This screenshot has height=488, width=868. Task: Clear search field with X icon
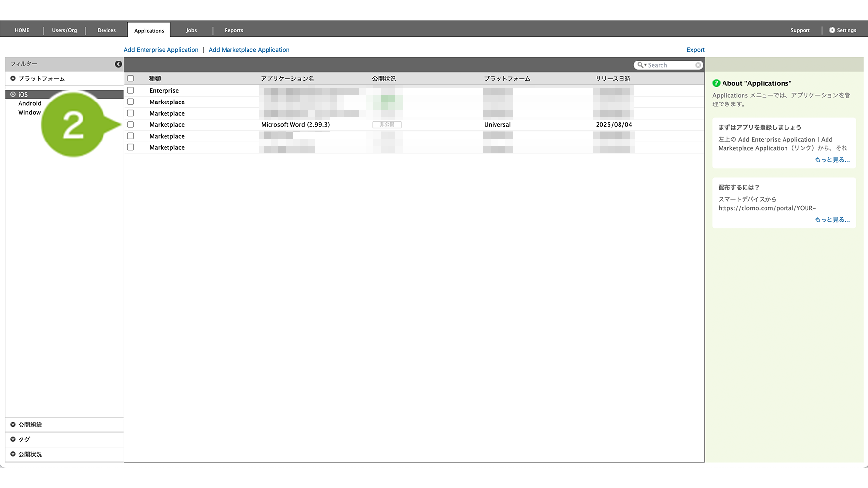click(x=698, y=65)
